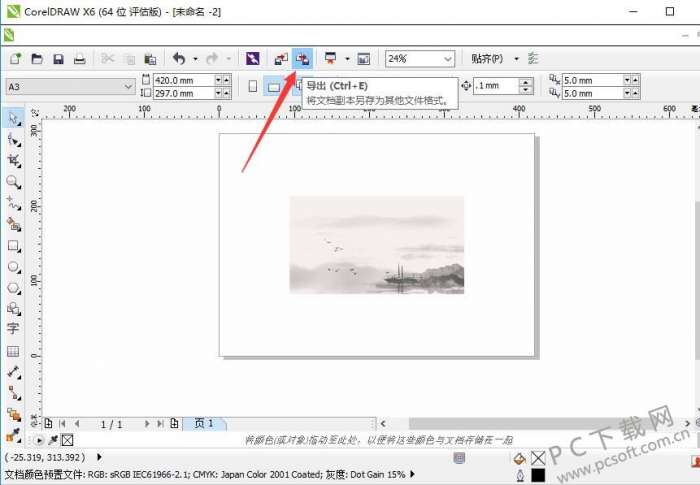The height and width of the screenshot is (485, 700).
Task: Select the Table tool
Action: 13,351
